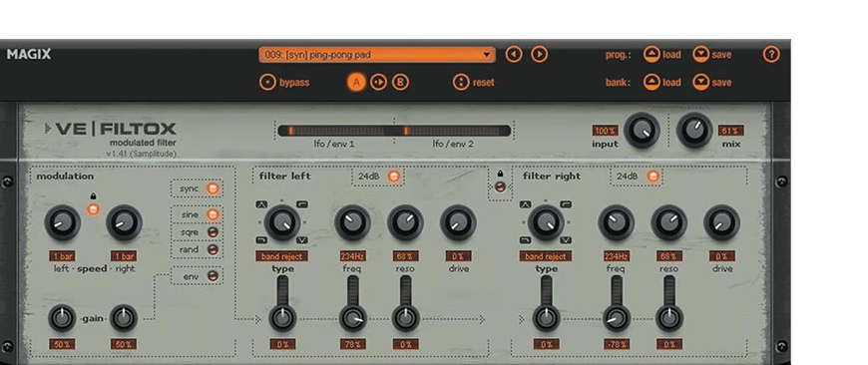Click the filter left type knob

[281, 222]
